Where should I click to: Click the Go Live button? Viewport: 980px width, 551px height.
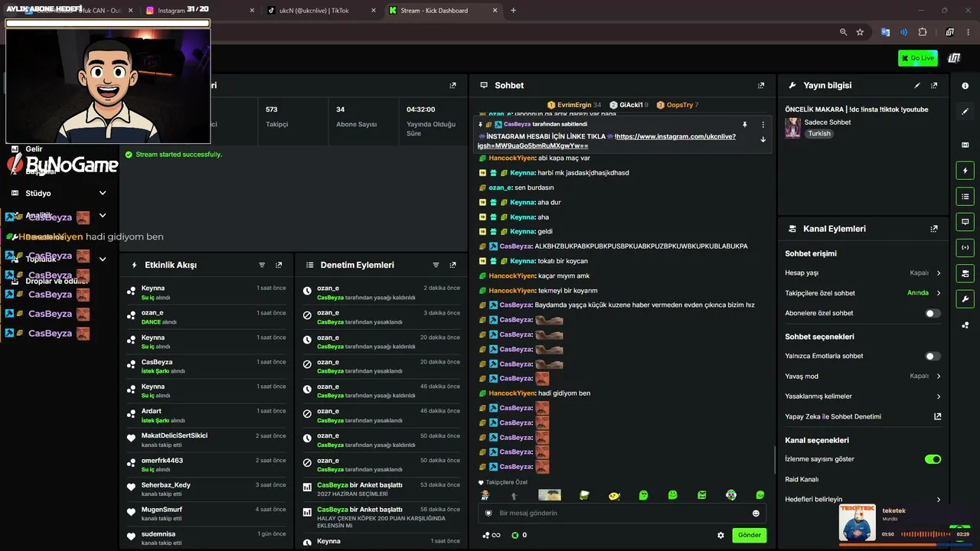(917, 58)
